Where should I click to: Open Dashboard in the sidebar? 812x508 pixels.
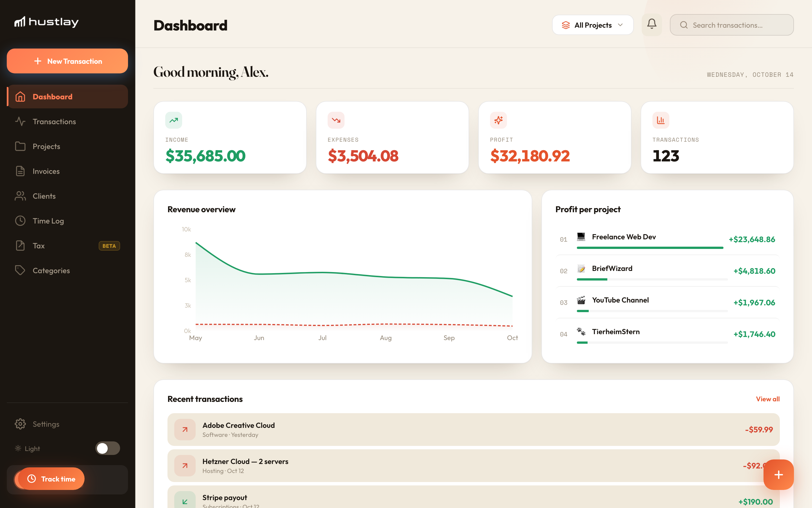click(67, 97)
